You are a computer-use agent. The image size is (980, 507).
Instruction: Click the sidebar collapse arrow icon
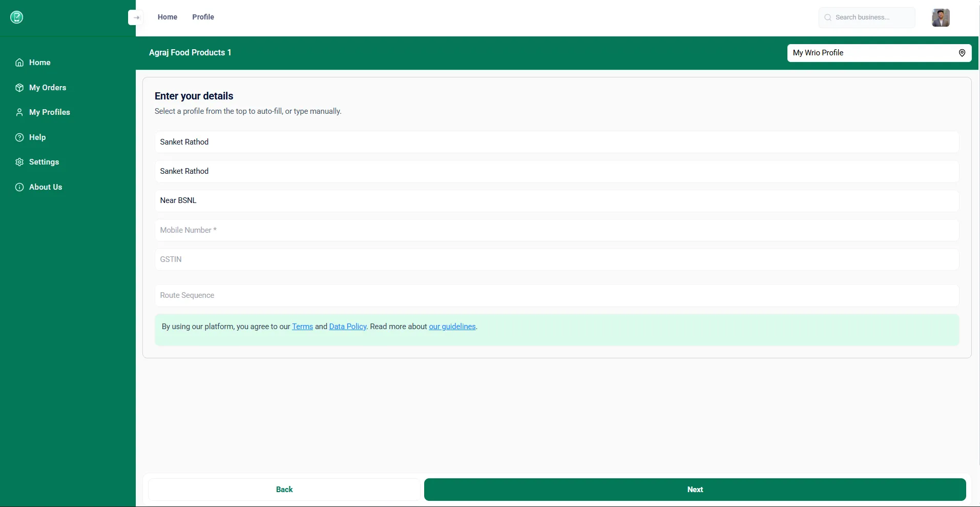click(x=136, y=17)
